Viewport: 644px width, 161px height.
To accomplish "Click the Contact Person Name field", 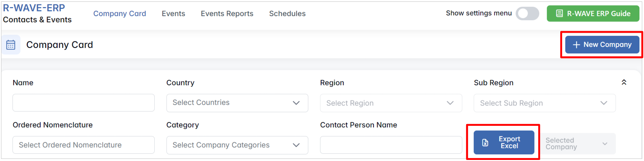I will [391, 145].
